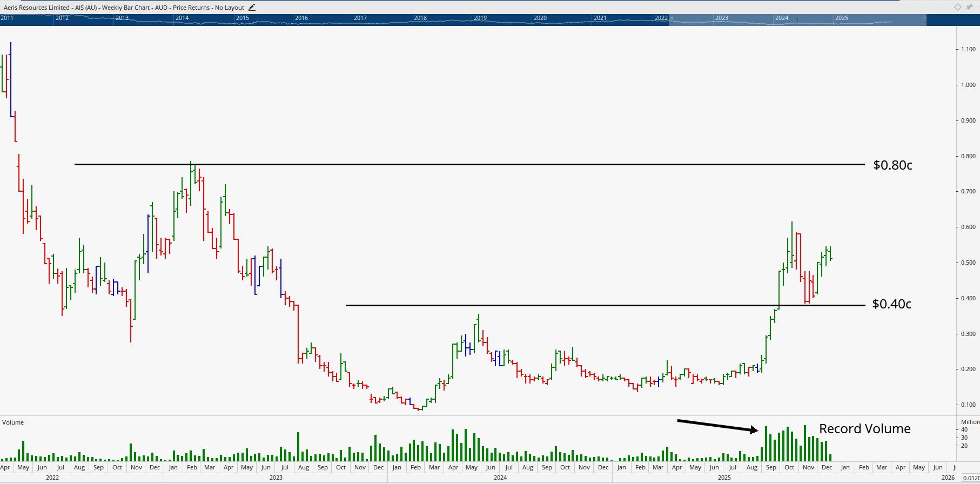Click the 0.800 price axis label
980x484 pixels.
point(968,156)
